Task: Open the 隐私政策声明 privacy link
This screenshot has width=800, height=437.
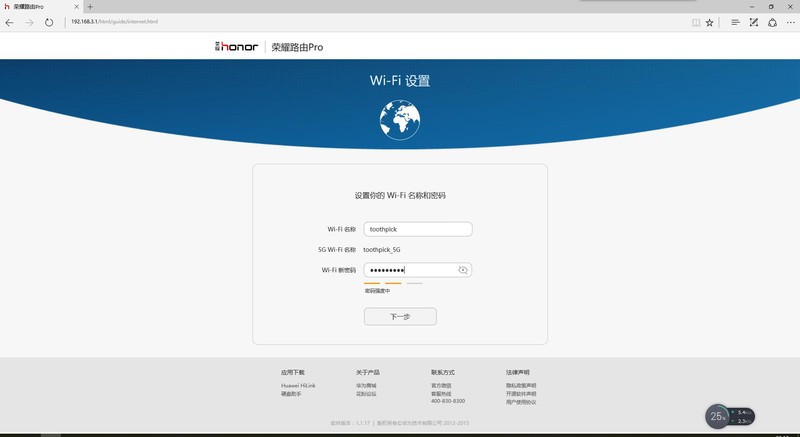Action: click(521, 385)
